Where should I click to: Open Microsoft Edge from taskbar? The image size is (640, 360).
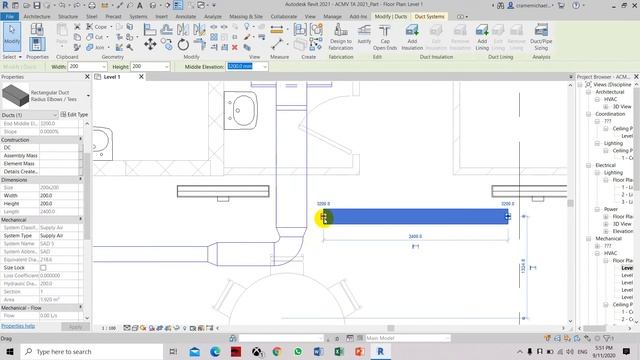pos(215,351)
